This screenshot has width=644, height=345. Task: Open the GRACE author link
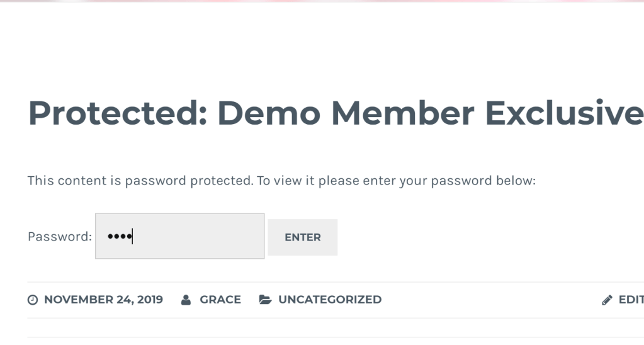point(220,300)
